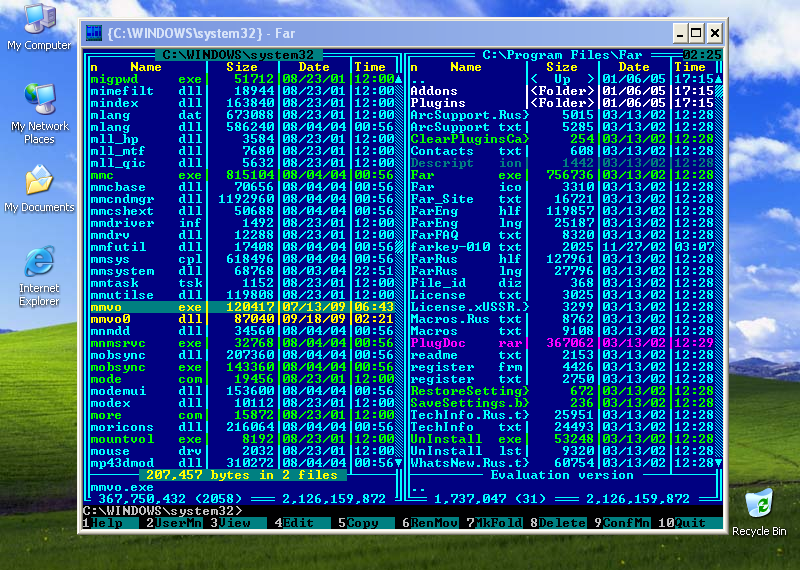Select readme txt file
800x570 pixels.
[562, 355]
